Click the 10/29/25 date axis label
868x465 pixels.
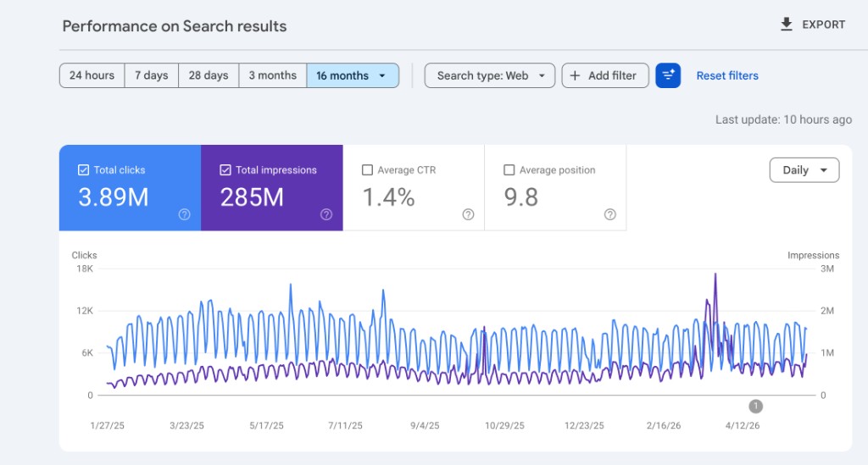coord(504,426)
